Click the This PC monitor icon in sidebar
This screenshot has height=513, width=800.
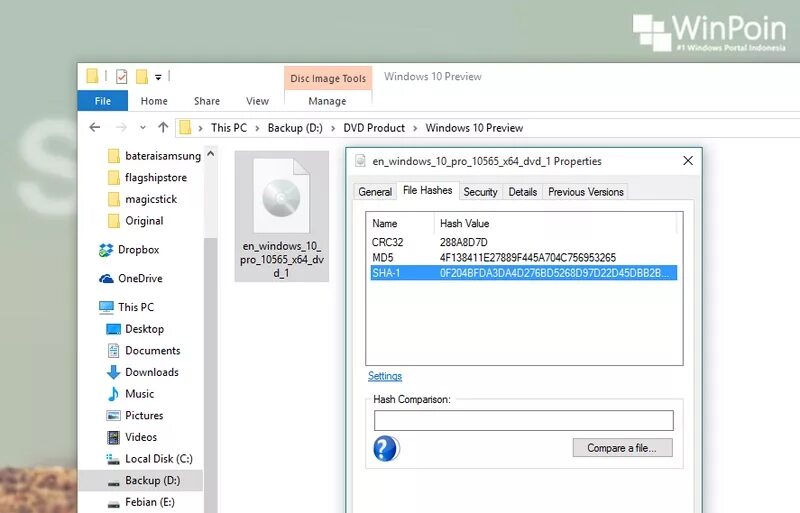106,307
